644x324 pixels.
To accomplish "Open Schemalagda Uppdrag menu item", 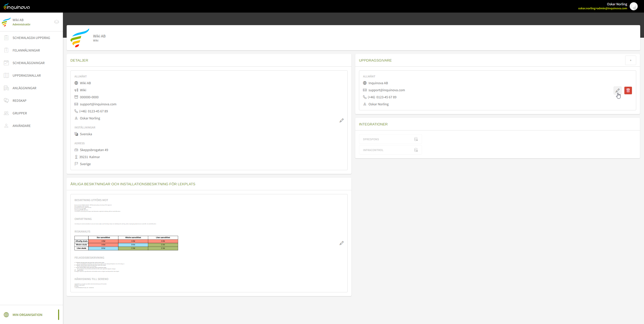I will [x=31, y=38].
